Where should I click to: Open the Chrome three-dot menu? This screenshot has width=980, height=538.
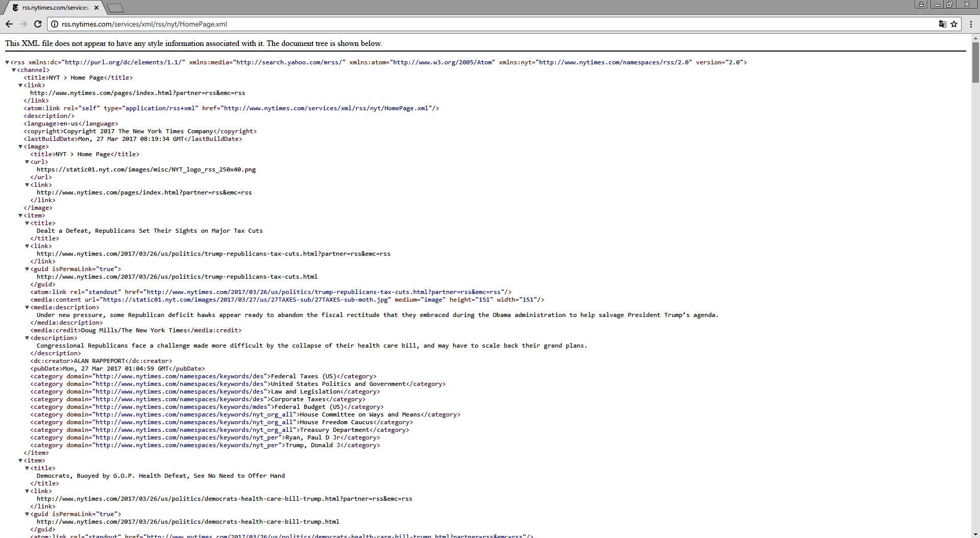(x=971, y=24)
